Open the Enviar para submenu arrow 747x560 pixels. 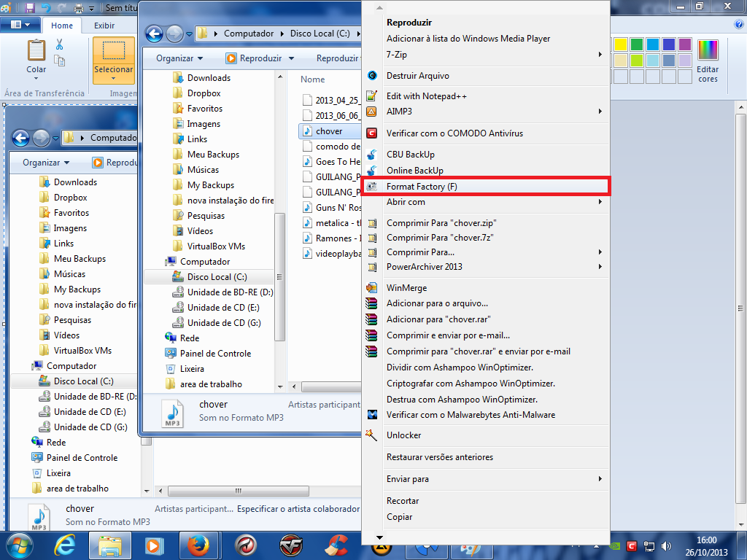pos(600,479)
